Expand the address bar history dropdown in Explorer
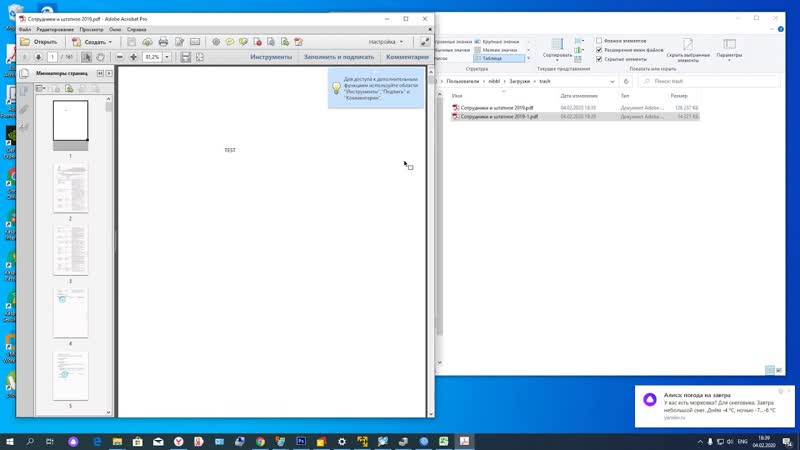This screenshot has height=450, width=800. coord(612,82)
